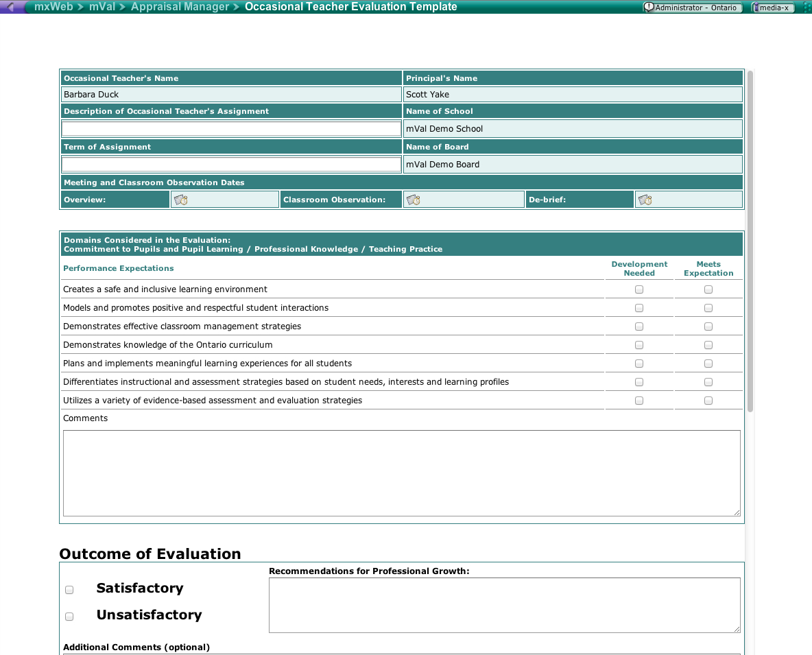Check Meets Expectation for meaningful learning experiences
The image size is (812, 655).
pos(708,364)
